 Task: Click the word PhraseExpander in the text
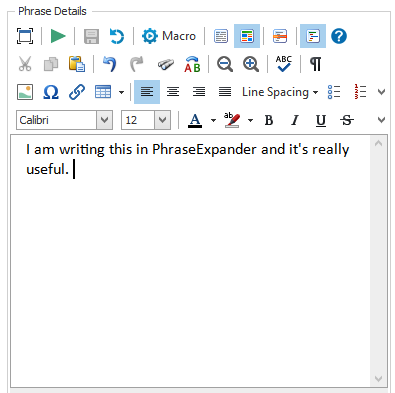[x=204, y=150]
